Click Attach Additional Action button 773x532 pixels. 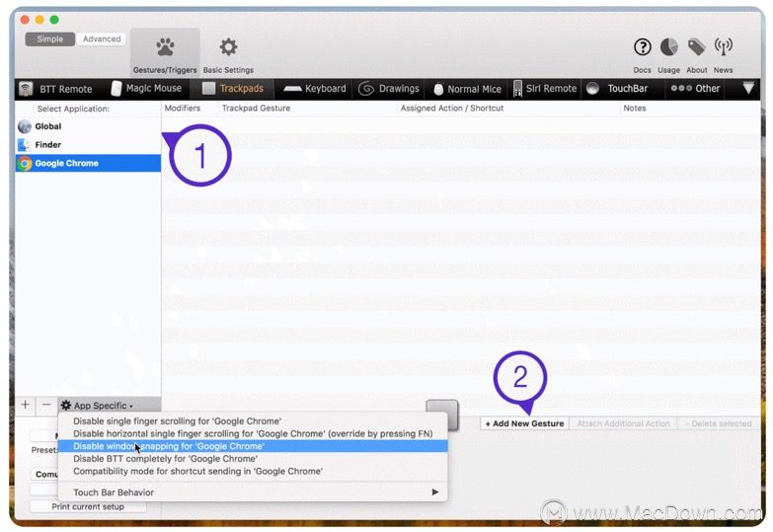[x=623, y=423]
